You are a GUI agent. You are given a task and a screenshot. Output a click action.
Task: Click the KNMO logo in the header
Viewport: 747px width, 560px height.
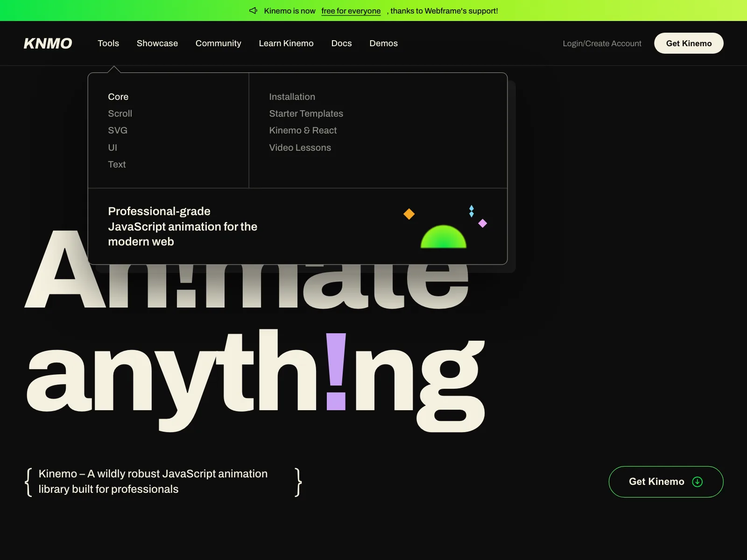point(48,43)
